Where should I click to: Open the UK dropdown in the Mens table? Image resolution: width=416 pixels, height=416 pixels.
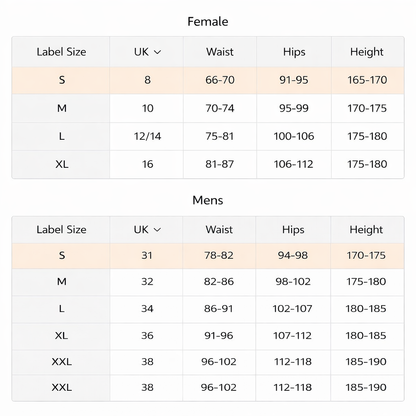click(x=147, y=230)
